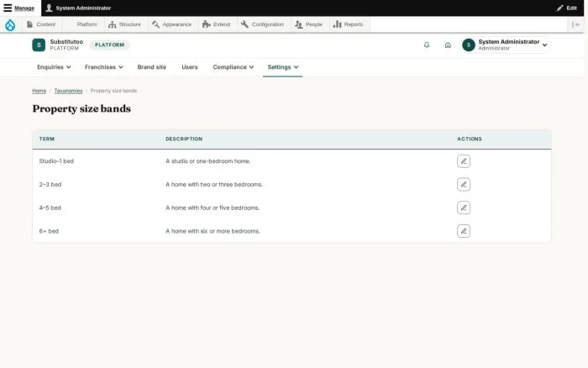The width and height of the screenshot is (588, 368).
Task: Click the Drupal drop logo icon
Action: pos(10,24)
